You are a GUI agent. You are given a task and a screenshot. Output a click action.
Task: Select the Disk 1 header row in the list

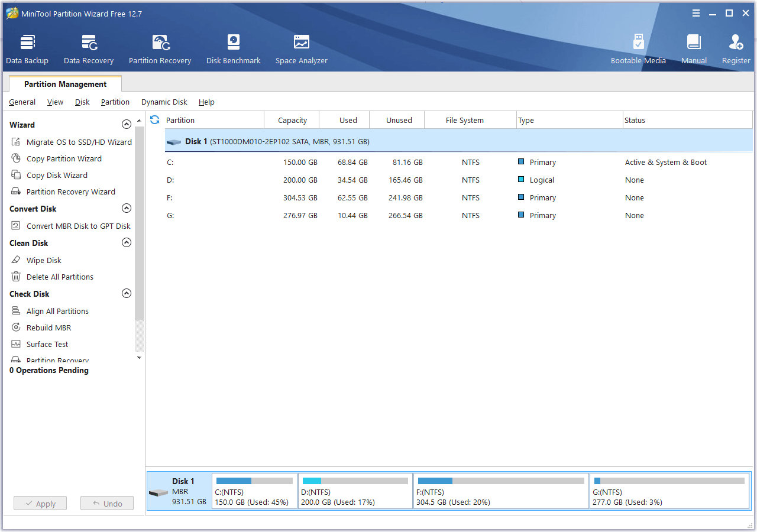tap(458, 142)
